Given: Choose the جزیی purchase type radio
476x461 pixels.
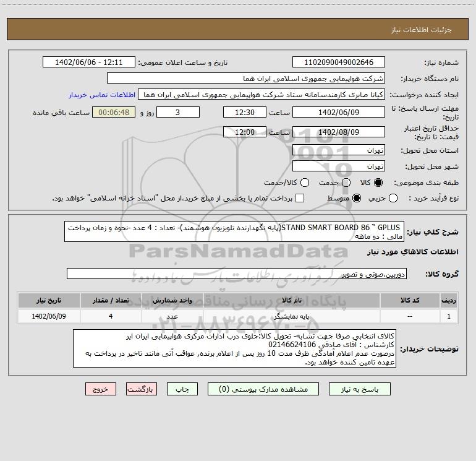Looking at the screenshot, I should coord(393,198).
